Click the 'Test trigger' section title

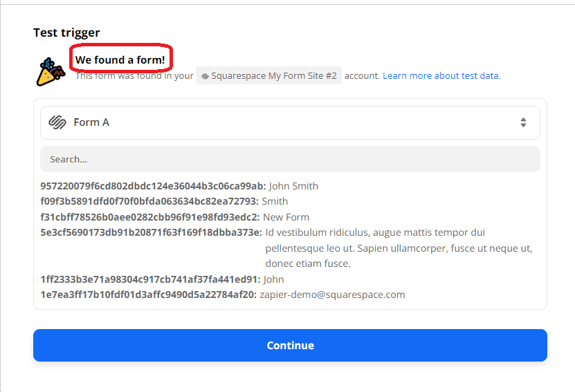(x=66, y=32)
